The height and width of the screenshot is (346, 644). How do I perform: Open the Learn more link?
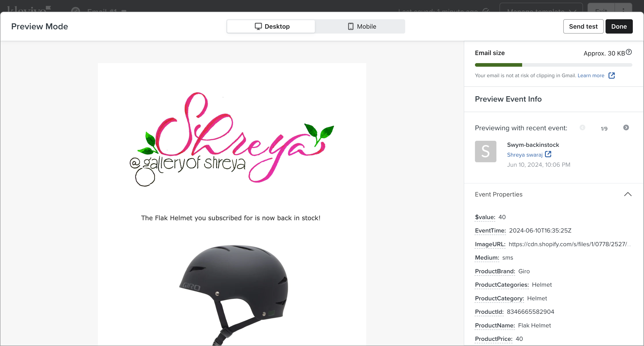click(x=591, y=76)
